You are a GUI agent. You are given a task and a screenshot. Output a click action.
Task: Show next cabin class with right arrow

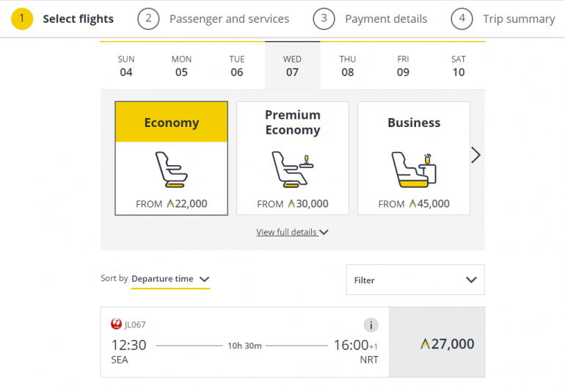point(475,155)
